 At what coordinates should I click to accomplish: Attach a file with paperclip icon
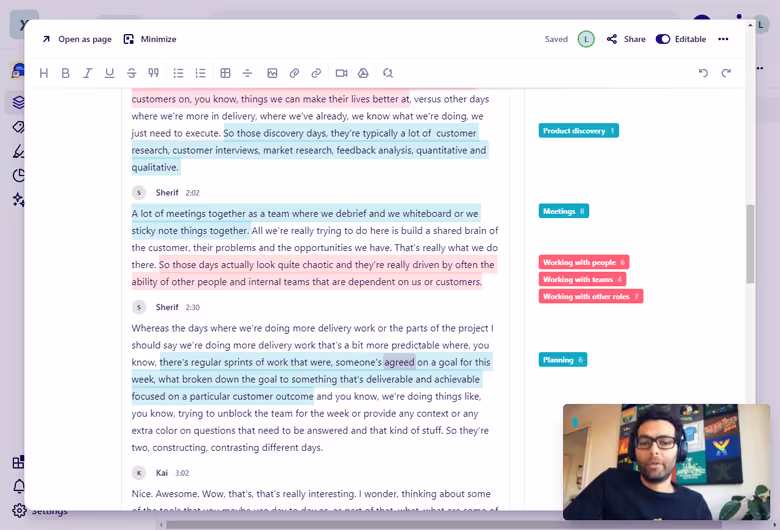(x=294, y=73)
